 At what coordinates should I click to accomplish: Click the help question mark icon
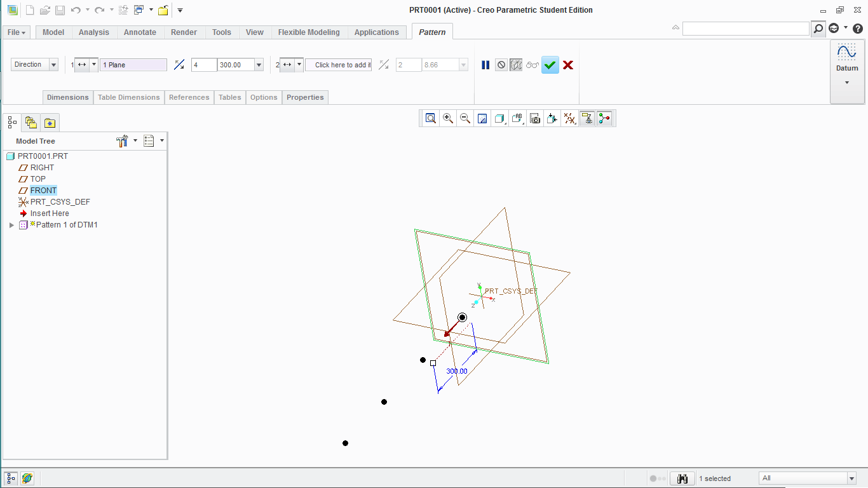(x=857, y=29)
